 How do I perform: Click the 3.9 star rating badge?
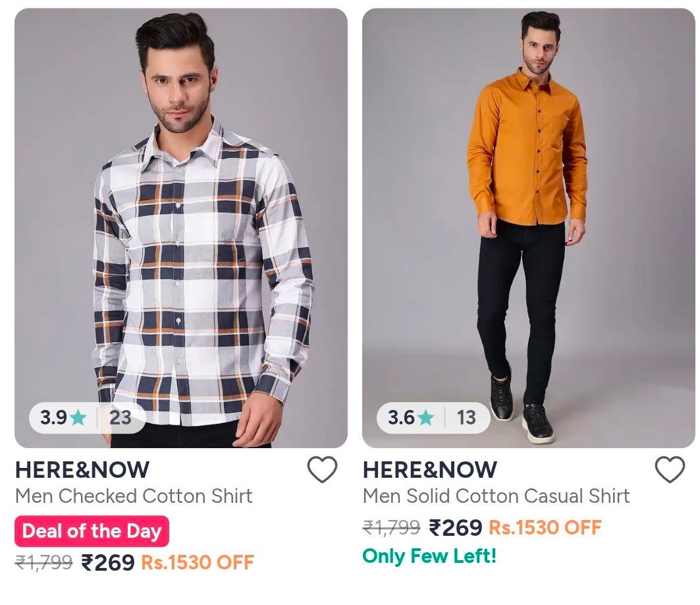click(x=88, y=418)
